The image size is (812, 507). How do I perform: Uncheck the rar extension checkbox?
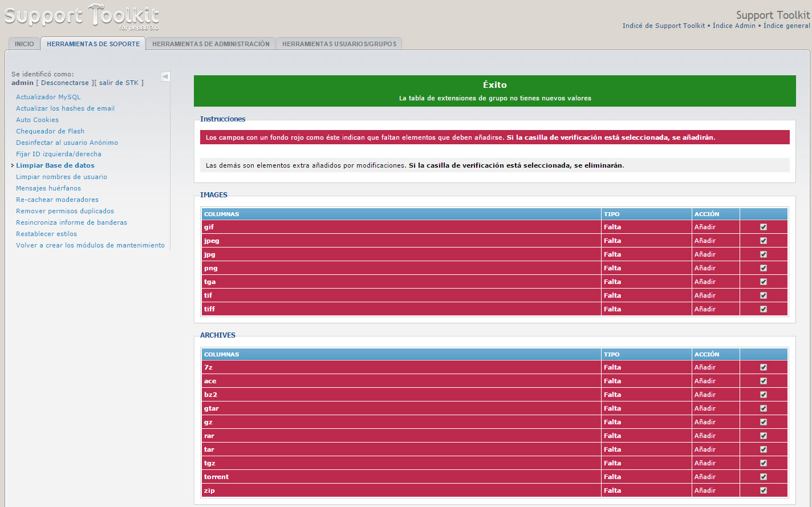coord(764,436)
